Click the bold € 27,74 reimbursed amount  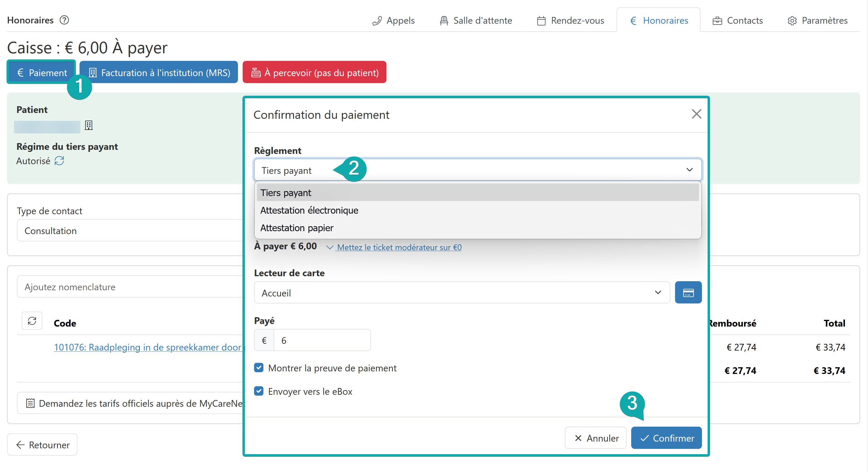tap(740, 370)
